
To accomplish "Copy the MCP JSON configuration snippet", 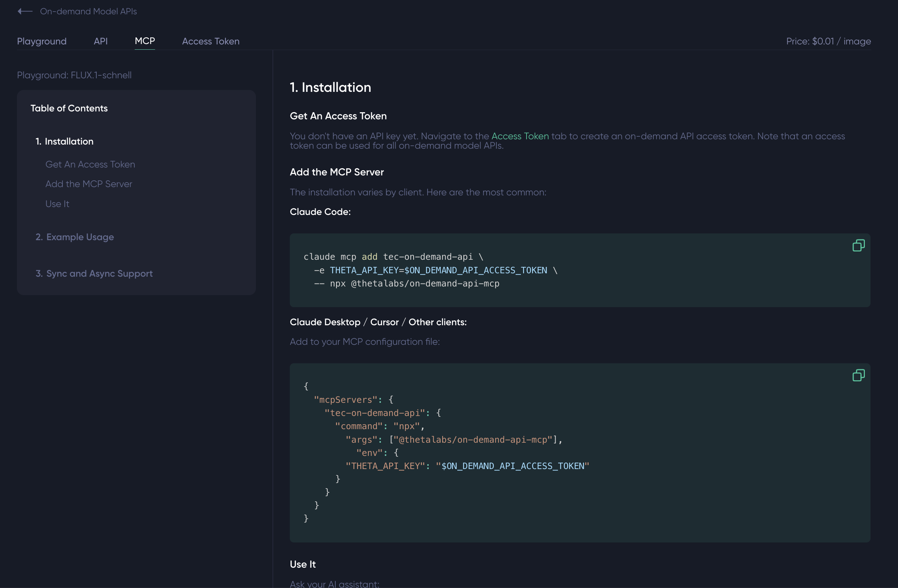I will 858,376.
